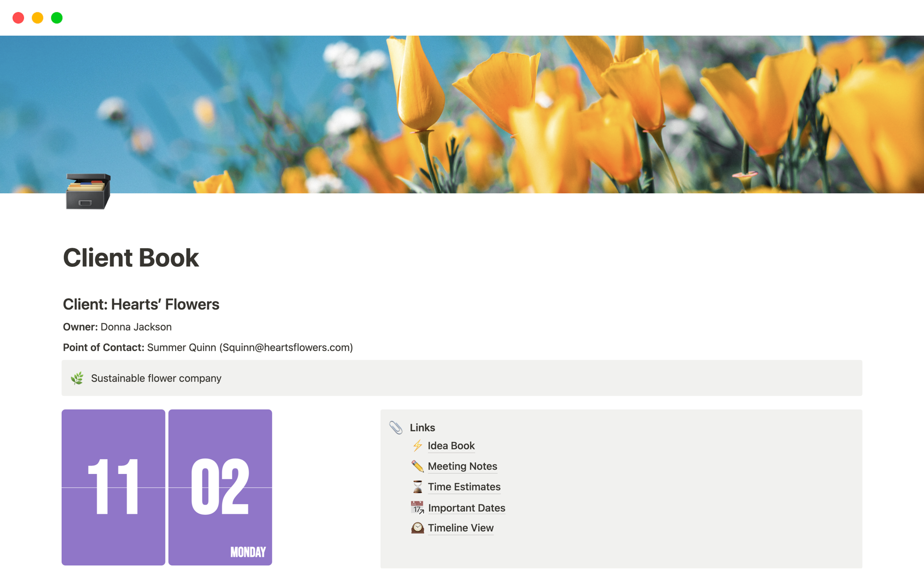The height and width of the screenshot is (578, 924).
Task: Open the Time Estimates link
Action: point(463,486)
